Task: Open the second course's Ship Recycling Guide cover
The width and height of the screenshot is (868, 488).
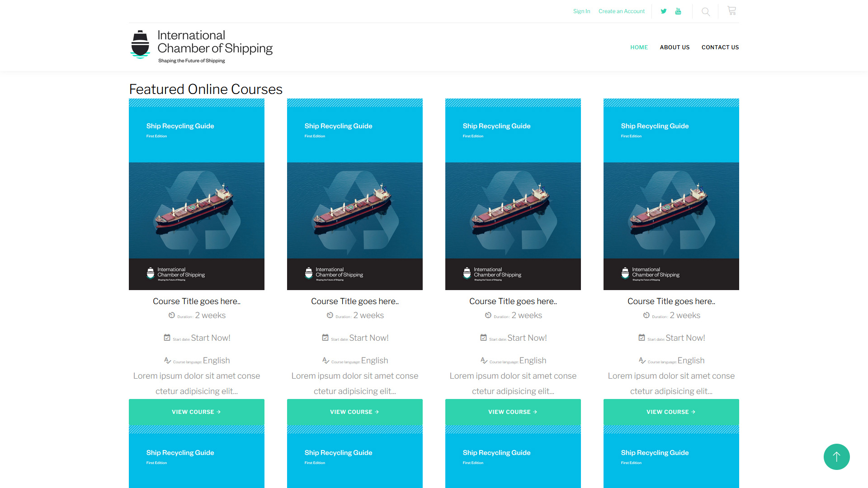Action: [354, 194]
